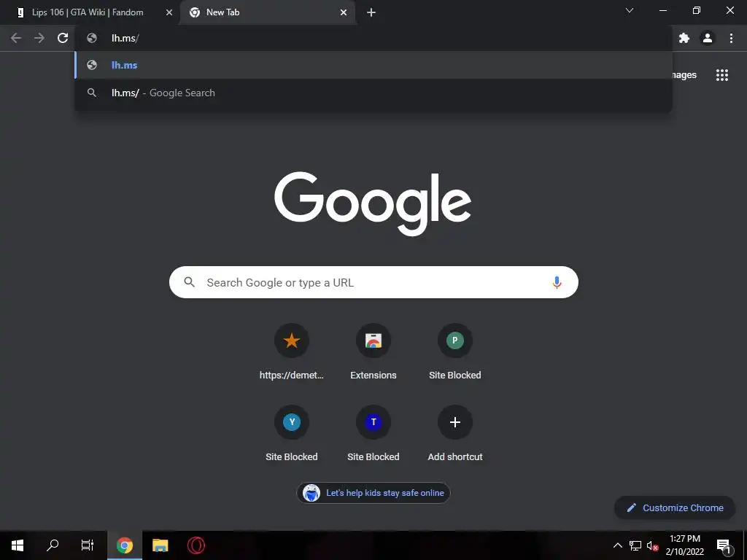Click the browser back arrow

[x=16, y=38]
